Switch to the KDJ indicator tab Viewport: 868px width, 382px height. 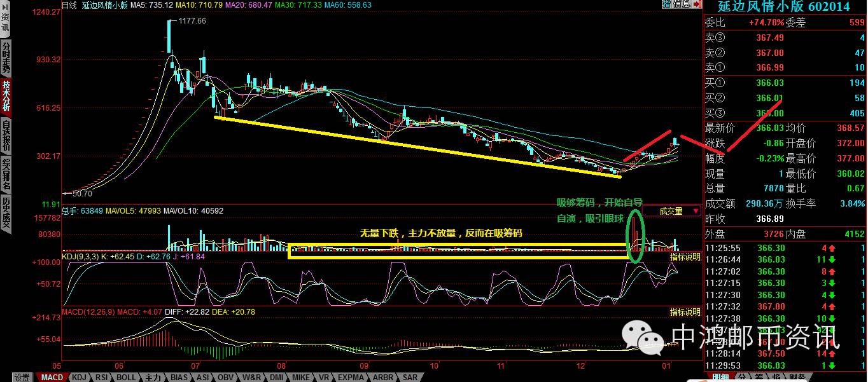click(79, 377)
